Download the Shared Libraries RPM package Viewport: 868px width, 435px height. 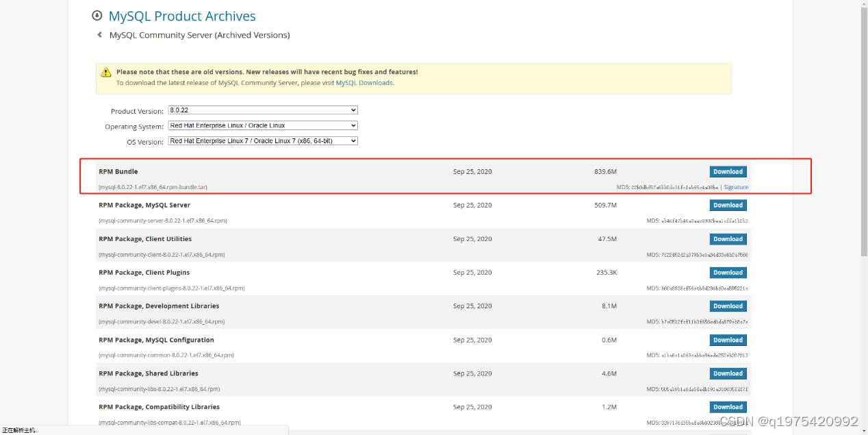tap(728, 373)
